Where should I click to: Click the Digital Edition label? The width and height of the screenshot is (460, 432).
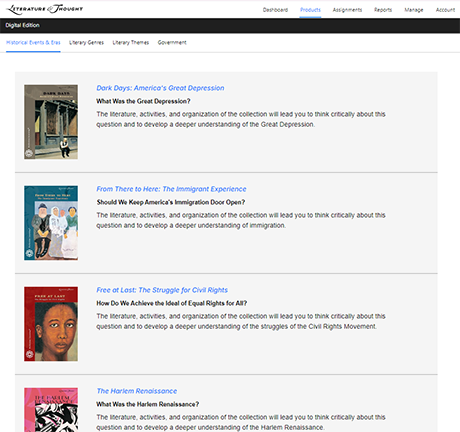tap(22, 25)
